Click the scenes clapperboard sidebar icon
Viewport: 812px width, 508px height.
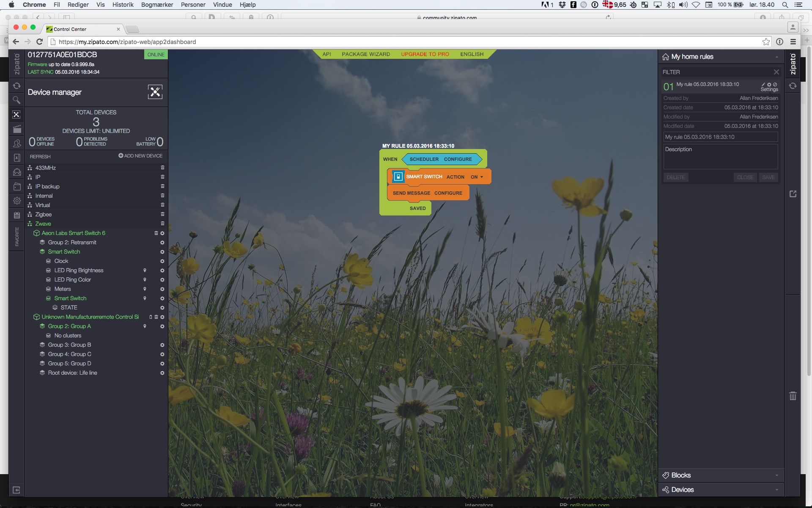point(16,129)
